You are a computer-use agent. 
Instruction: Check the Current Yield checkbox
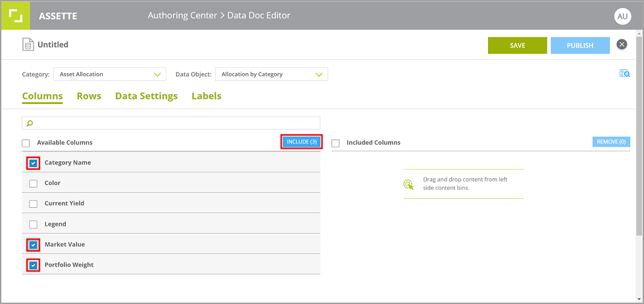pyautogui.click(x=34, y=204)
